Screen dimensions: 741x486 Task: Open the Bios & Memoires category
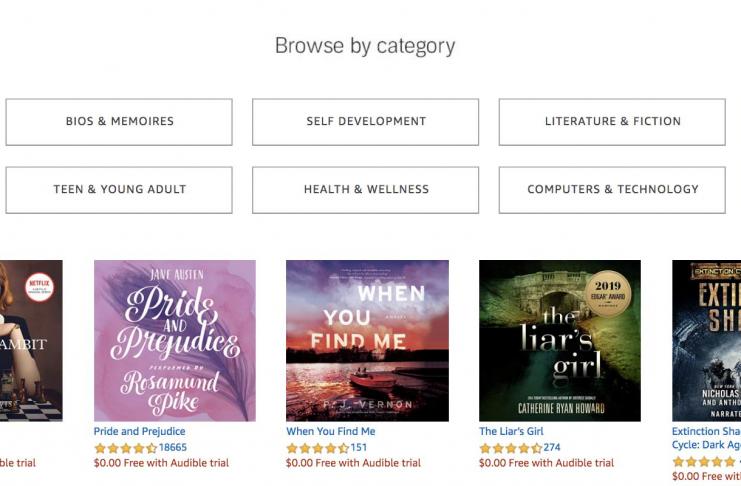(119, 121)
